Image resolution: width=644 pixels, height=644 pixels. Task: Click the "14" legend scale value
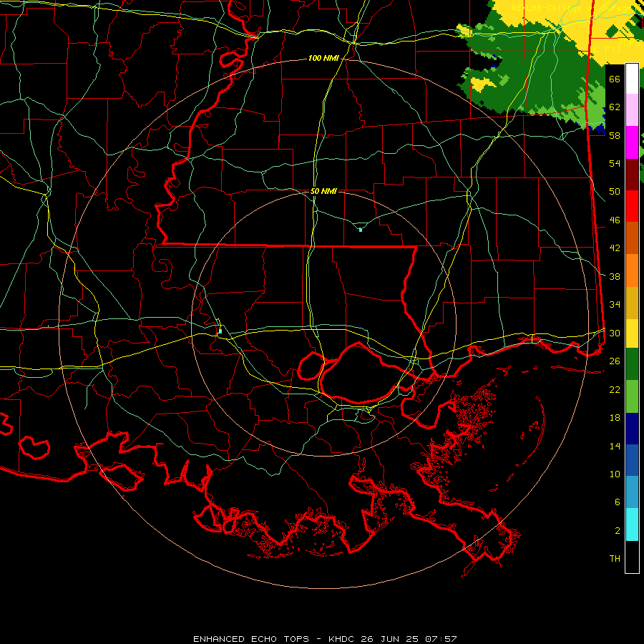615,446
